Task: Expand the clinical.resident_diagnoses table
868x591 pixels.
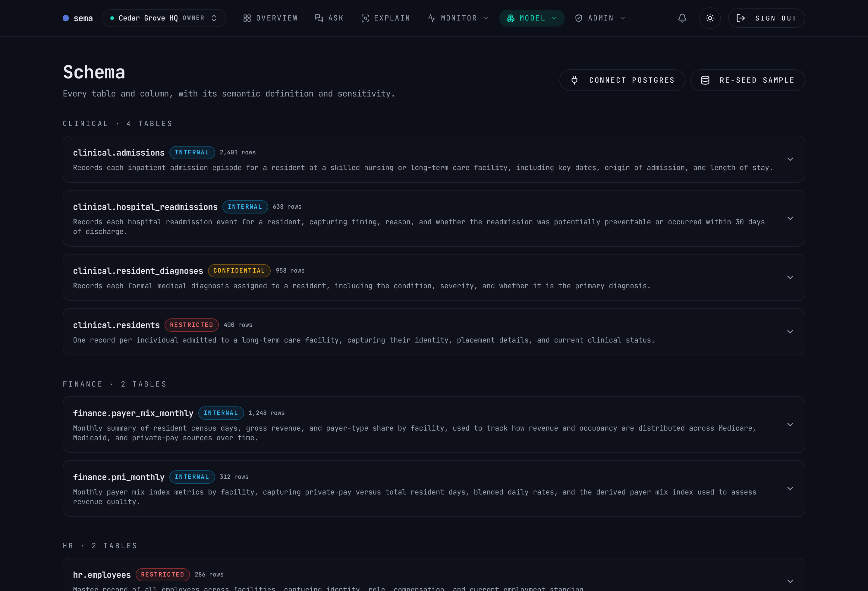Action: tap(790, 277)
